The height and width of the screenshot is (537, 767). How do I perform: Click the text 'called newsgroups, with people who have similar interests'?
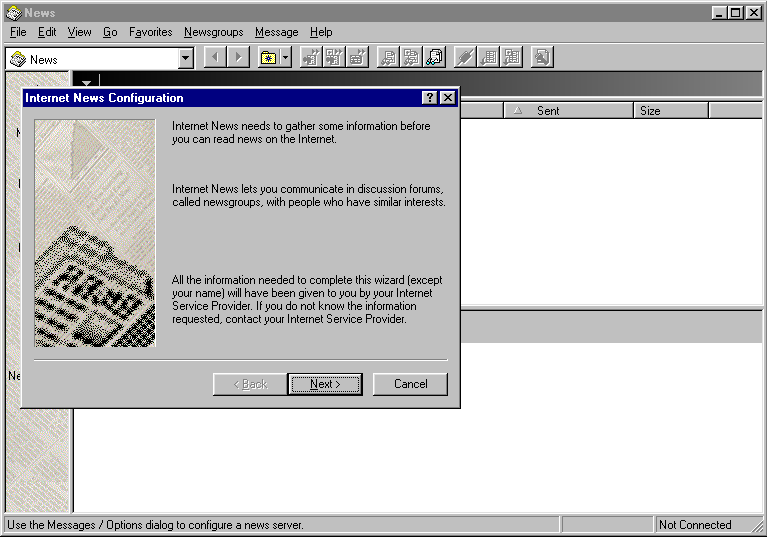pyautogui.click(x=309, y=202)
